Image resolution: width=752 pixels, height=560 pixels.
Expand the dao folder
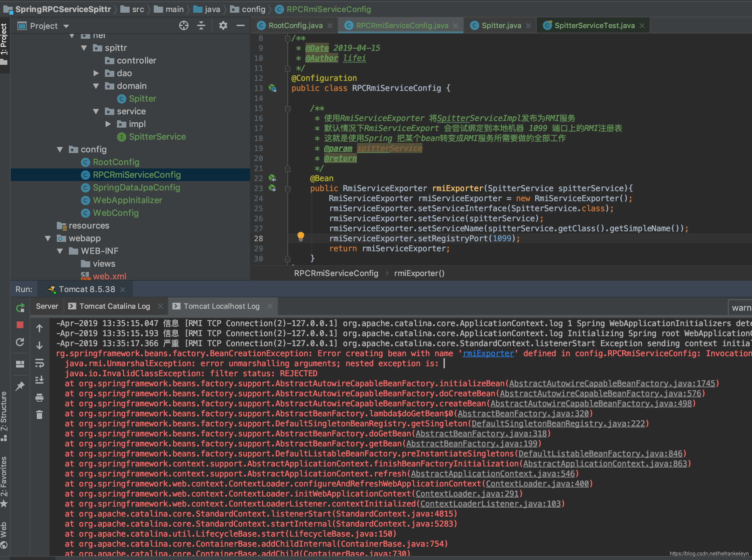click(x=96, y=73)
